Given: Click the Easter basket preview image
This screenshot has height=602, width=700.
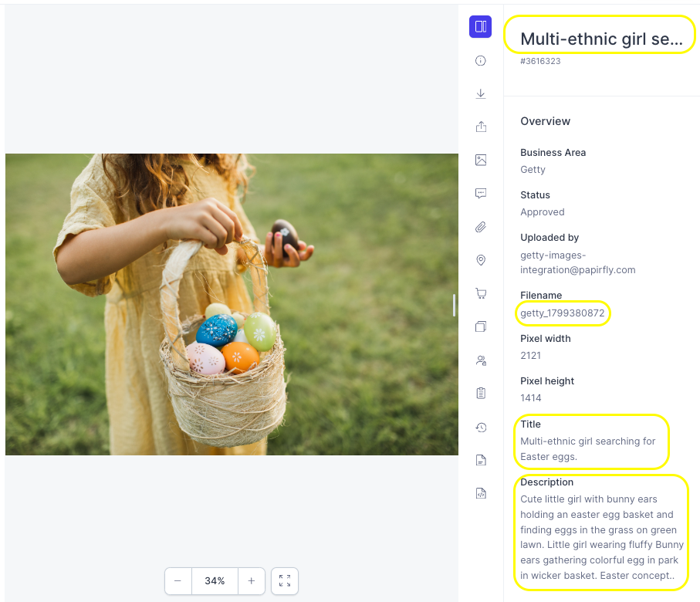Looking at the screenshot, I should 232,305.
